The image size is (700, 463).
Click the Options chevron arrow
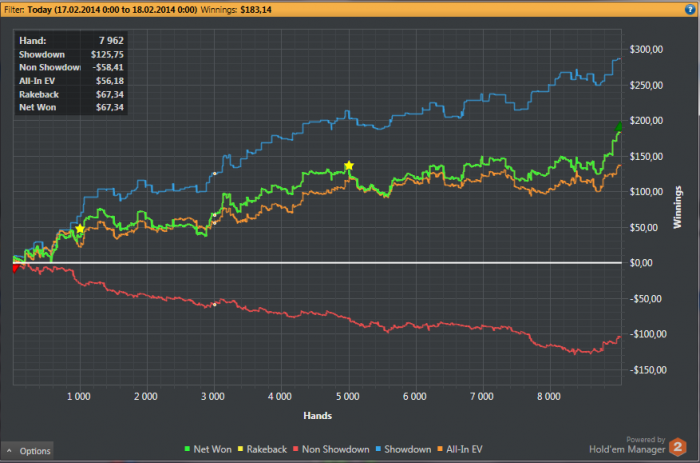(9, 451)
